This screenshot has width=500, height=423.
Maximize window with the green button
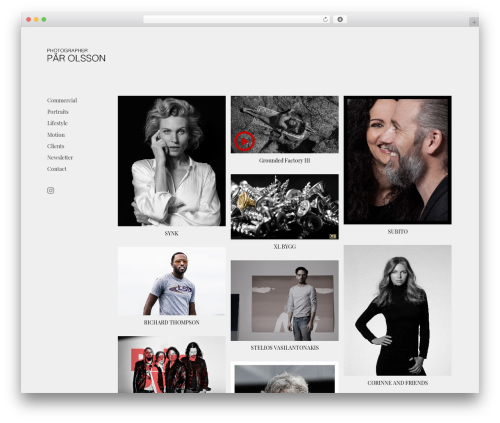(x=44, y=20)
